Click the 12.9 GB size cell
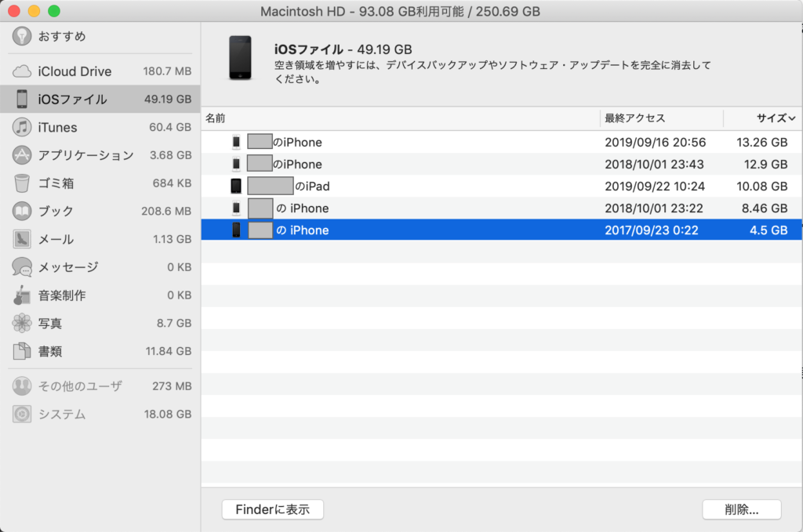The image size is (803, 532). coord(765,165)
